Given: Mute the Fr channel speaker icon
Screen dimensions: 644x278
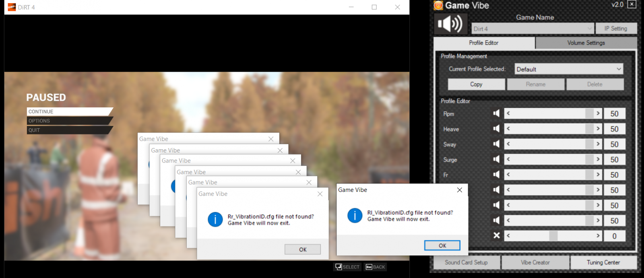Looking at the screenshot, I should [497, 175].
